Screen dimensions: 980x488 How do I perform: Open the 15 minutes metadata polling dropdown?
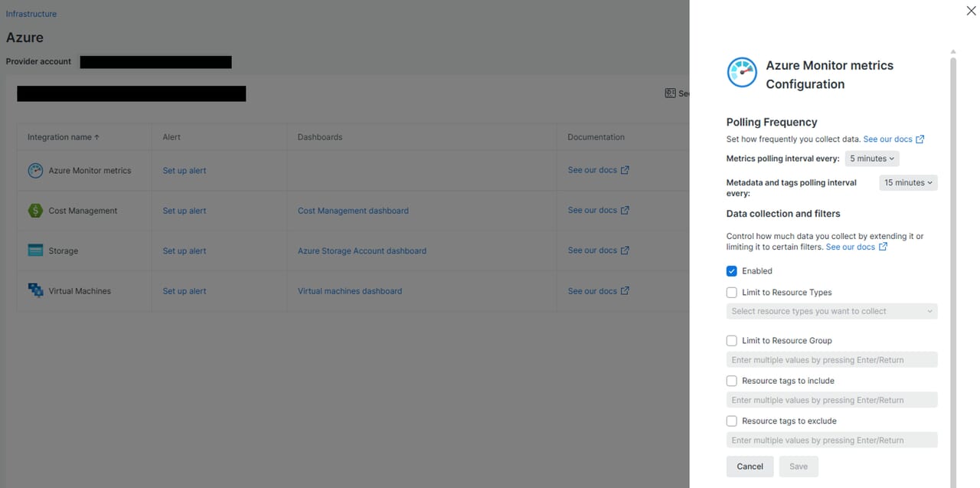(908, 183)
